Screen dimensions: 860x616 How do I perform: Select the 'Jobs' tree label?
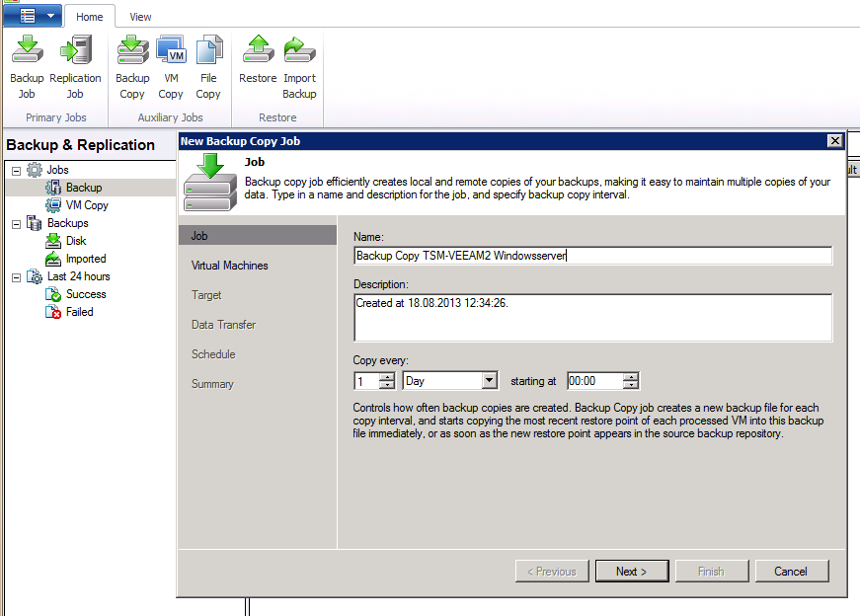57,170
